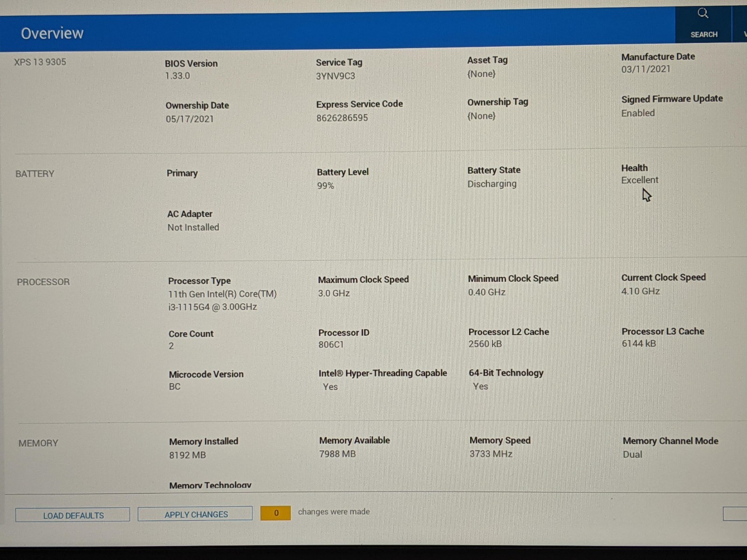Select the manufacture date '03/11/2021'
The height and width of the screenshot is (560, 747).
[646, 69]
